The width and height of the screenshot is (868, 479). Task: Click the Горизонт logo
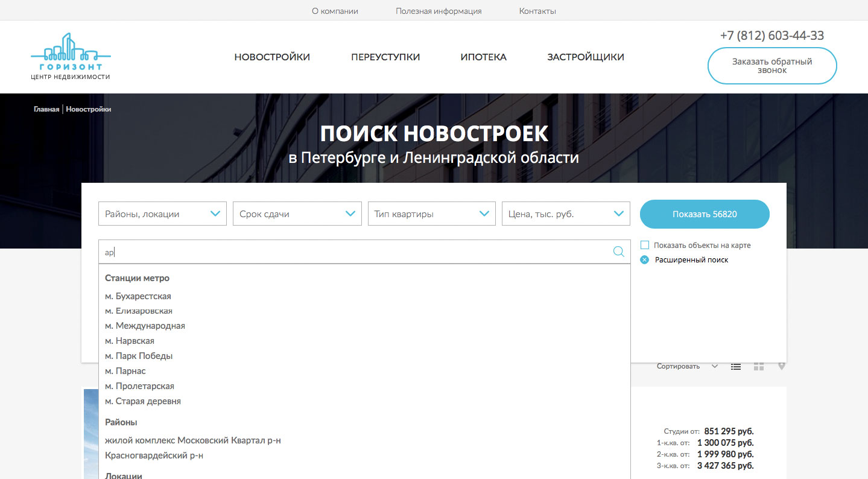point(71,56)
